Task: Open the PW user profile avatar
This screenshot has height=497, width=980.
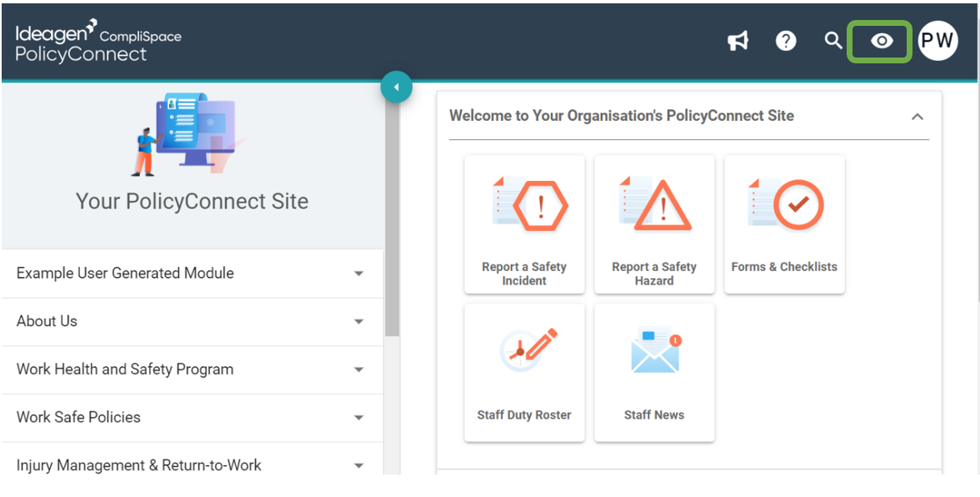Action: 938,41
